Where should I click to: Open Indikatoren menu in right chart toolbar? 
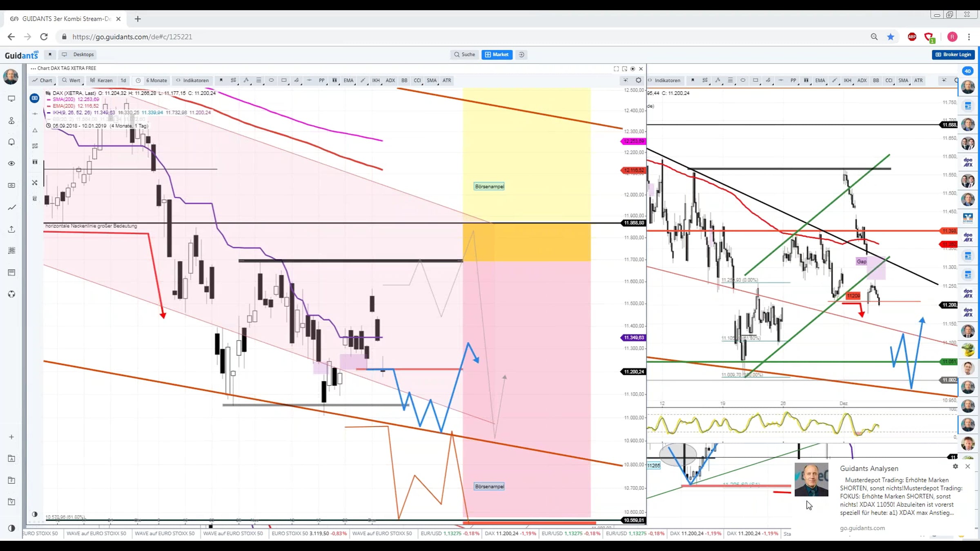click(x=664, y=80)
